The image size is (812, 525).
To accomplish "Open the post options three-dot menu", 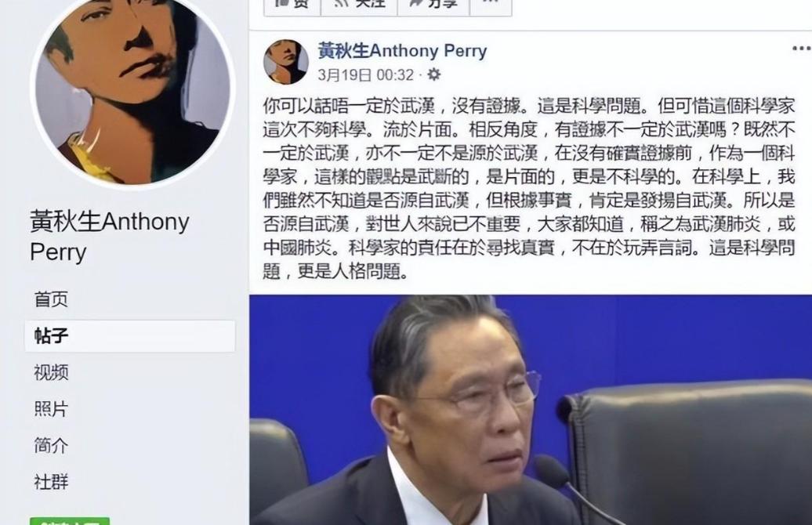I will (801, 49).
